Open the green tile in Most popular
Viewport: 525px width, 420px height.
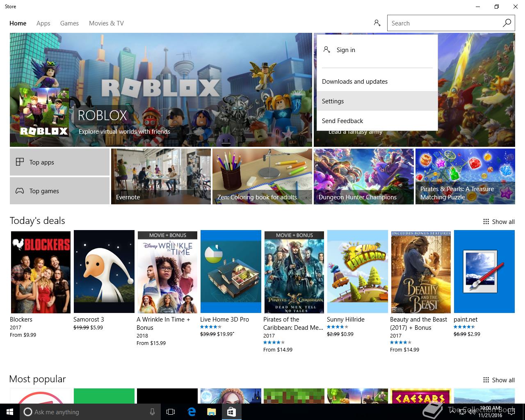[104, 396]
